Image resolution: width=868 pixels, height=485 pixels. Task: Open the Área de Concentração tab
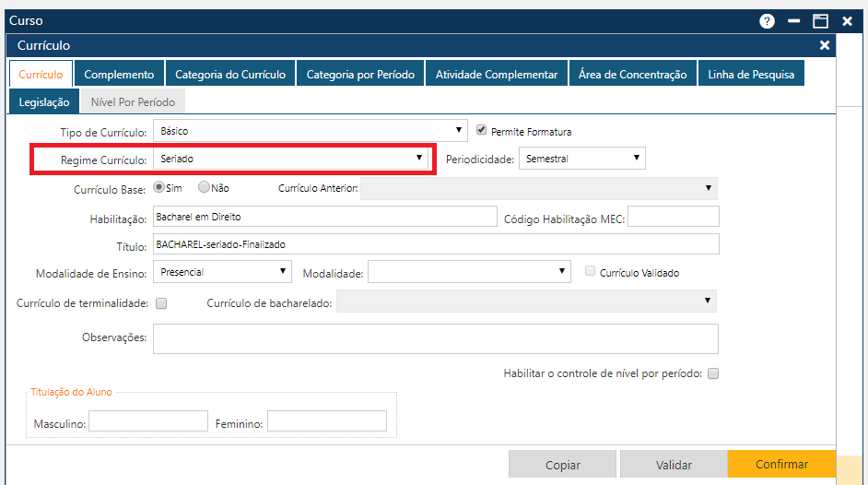633,74
